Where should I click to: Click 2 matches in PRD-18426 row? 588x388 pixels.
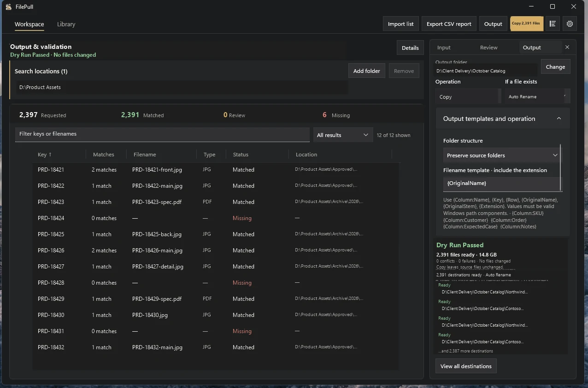click(104, 251)
